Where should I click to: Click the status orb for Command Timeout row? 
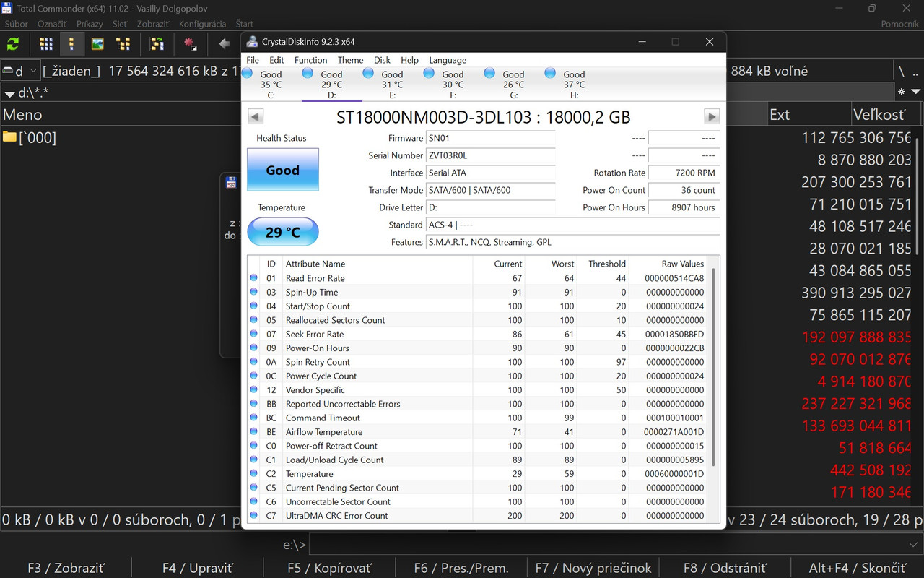click(253, 418)
